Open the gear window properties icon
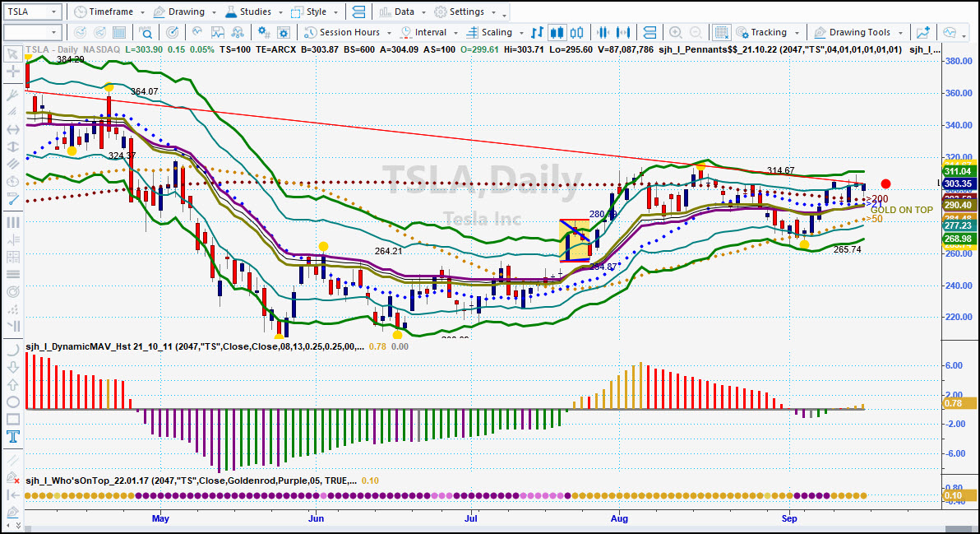 [283, 33]
